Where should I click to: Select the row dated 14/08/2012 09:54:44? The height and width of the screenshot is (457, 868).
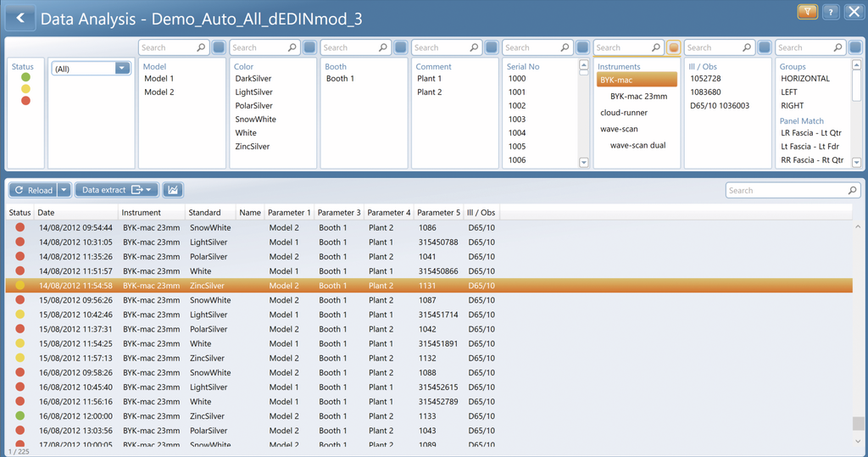click(x=429, y=228)
